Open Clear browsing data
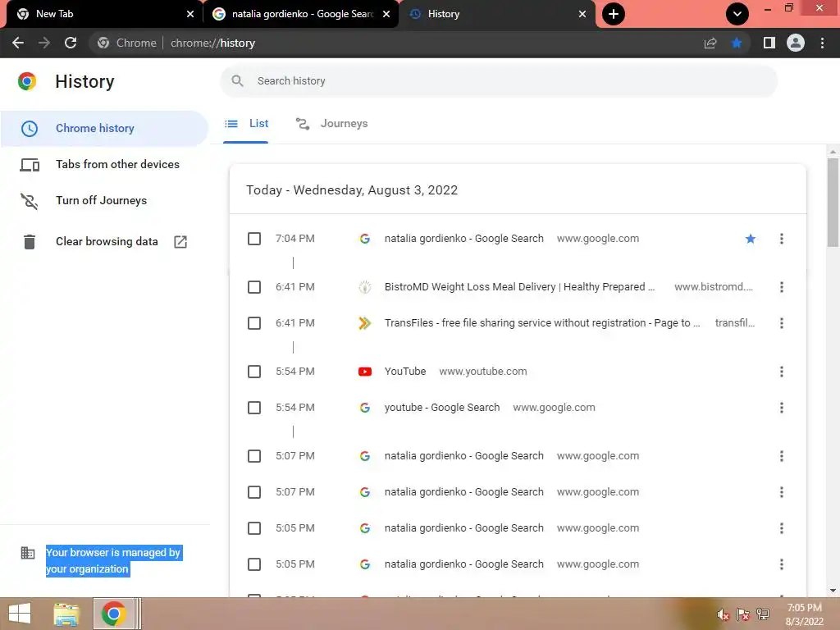This screenshot has height=630, width=840. pos(104,242)
